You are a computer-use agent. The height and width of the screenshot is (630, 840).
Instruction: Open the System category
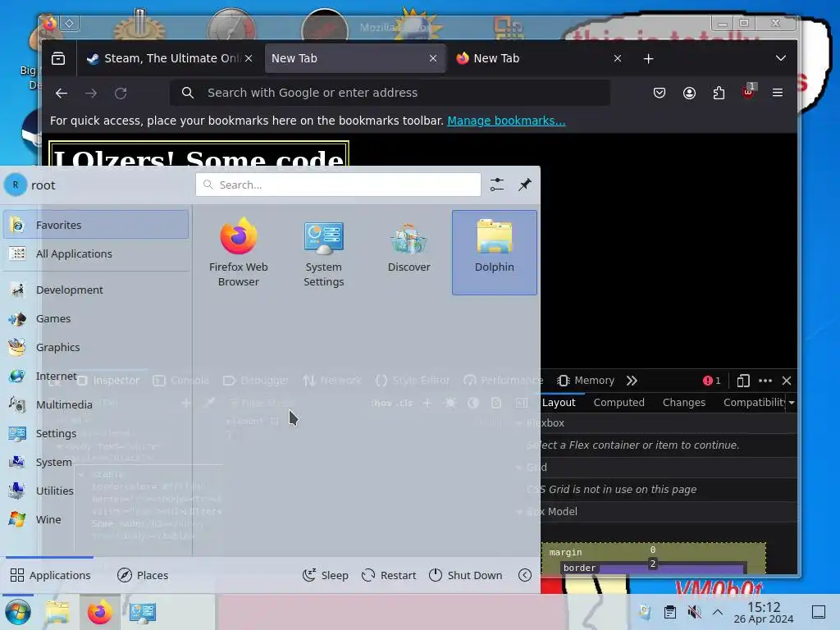96,462
